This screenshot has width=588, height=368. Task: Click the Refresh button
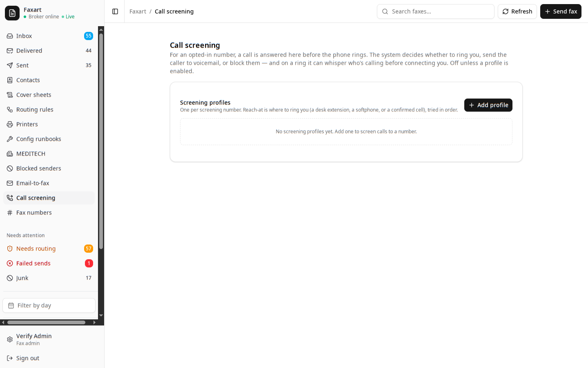(x=517, y=11)
